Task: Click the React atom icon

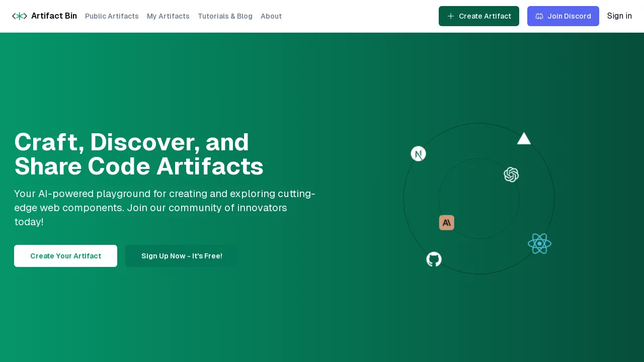Action: coord(539,244)
